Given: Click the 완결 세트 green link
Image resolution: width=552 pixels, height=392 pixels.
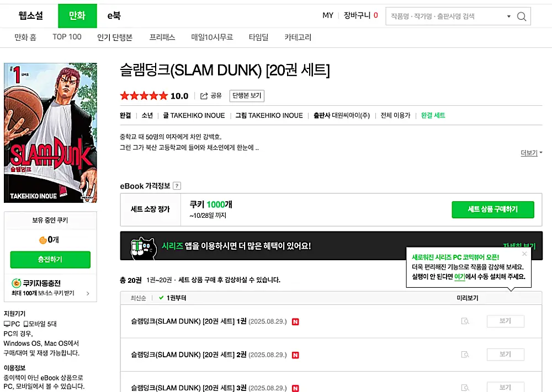Looking at the screenshot, I should point(433,115).
